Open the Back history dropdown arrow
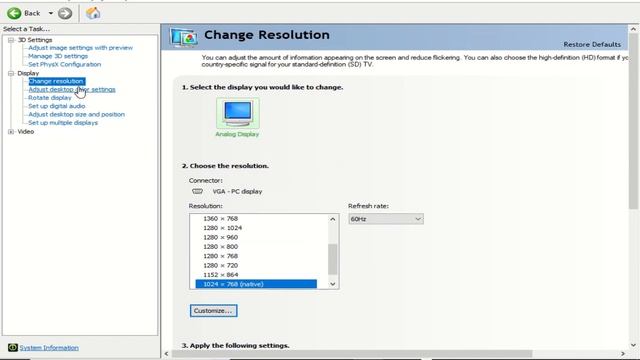 [x=51, y=13]
